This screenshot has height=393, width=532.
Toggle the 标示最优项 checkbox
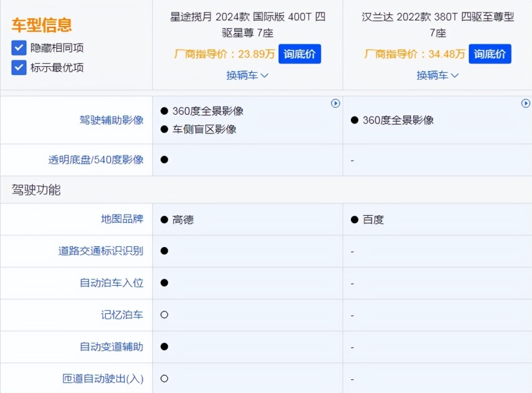19,67
